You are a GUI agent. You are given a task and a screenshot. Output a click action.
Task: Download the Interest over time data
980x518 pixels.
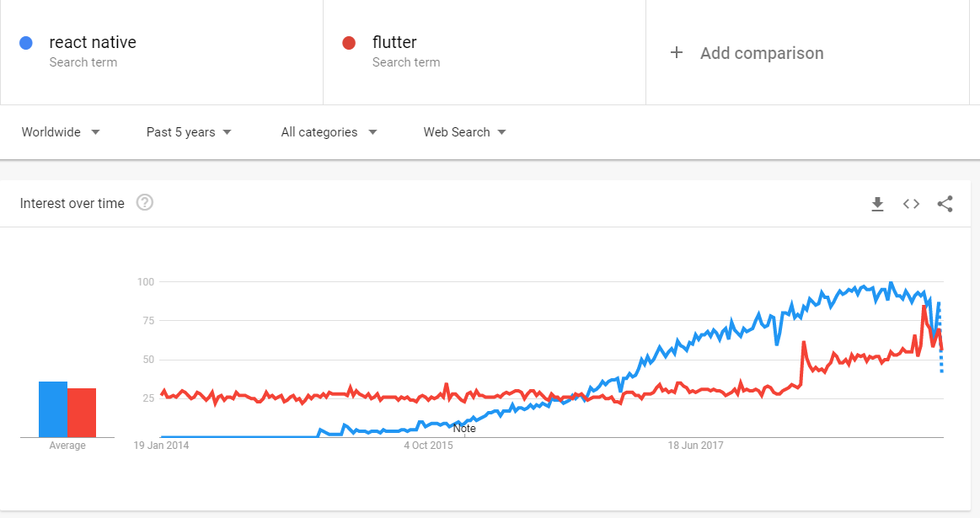click(x=877, y=204)
